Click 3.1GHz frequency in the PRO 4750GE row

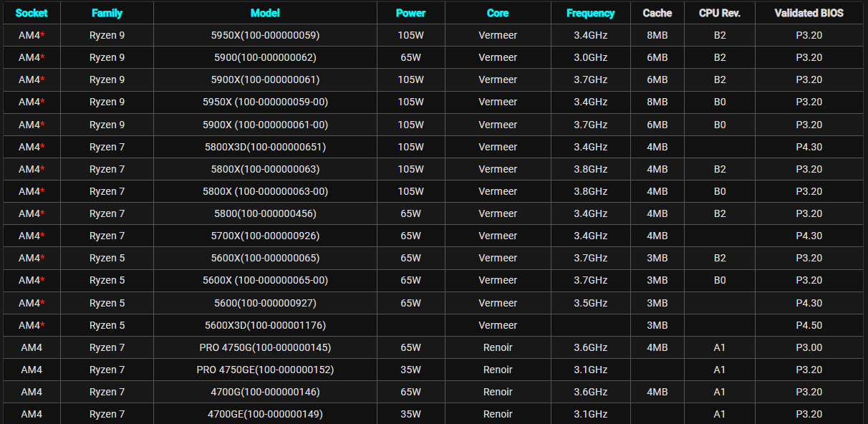pyautogui.click(x=591, y=370)
